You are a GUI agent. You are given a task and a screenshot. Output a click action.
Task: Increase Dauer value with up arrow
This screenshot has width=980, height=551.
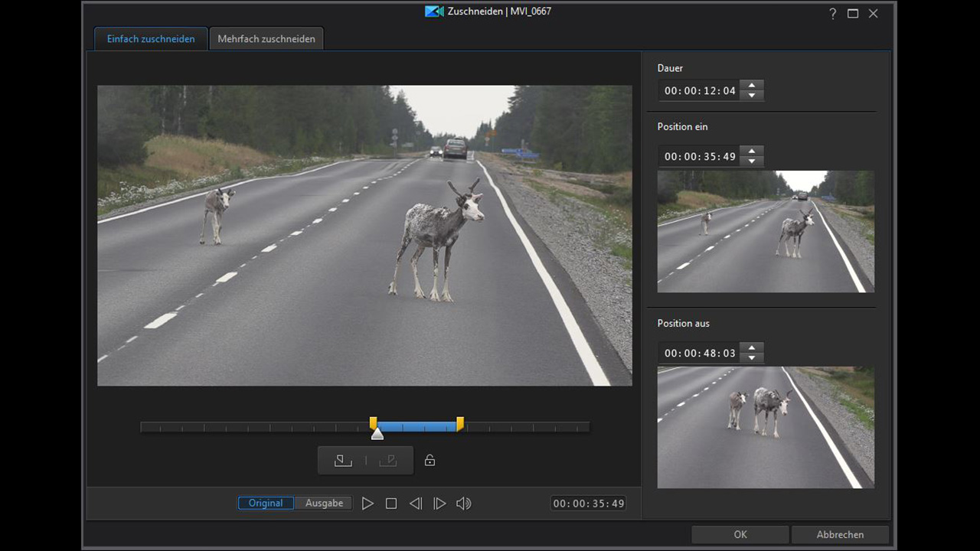[x=752, y=86]
